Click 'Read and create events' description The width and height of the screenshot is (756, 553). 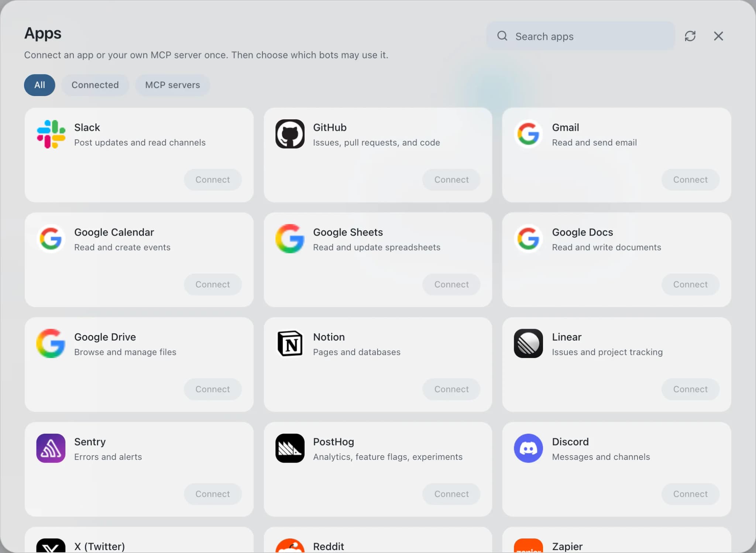coord(122,248)
